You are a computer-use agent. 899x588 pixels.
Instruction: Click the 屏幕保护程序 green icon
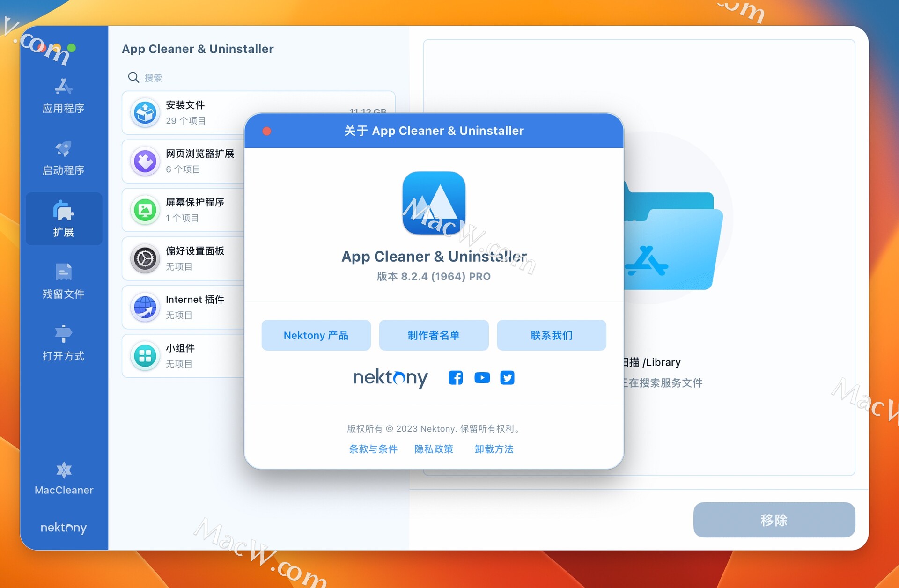tap(145, 210)
